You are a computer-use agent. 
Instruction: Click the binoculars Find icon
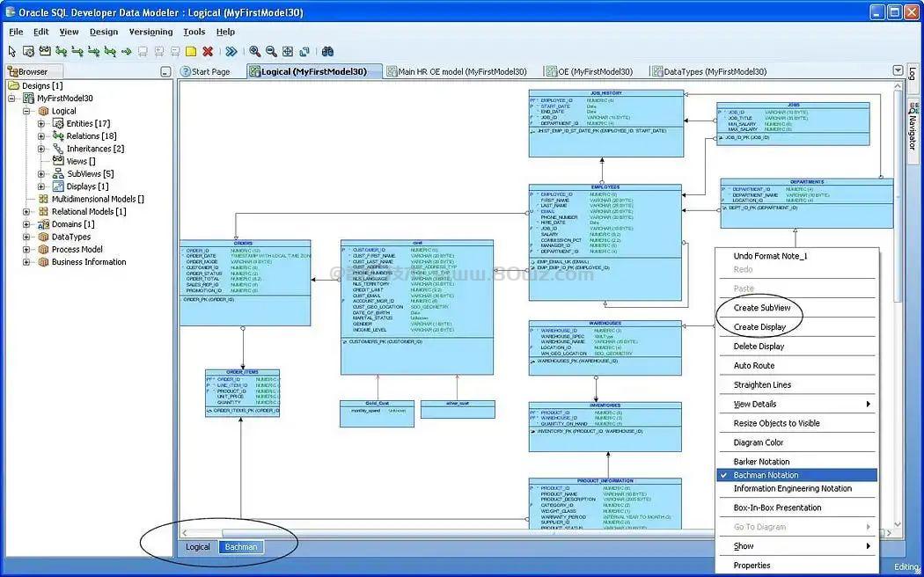[327, 52]
